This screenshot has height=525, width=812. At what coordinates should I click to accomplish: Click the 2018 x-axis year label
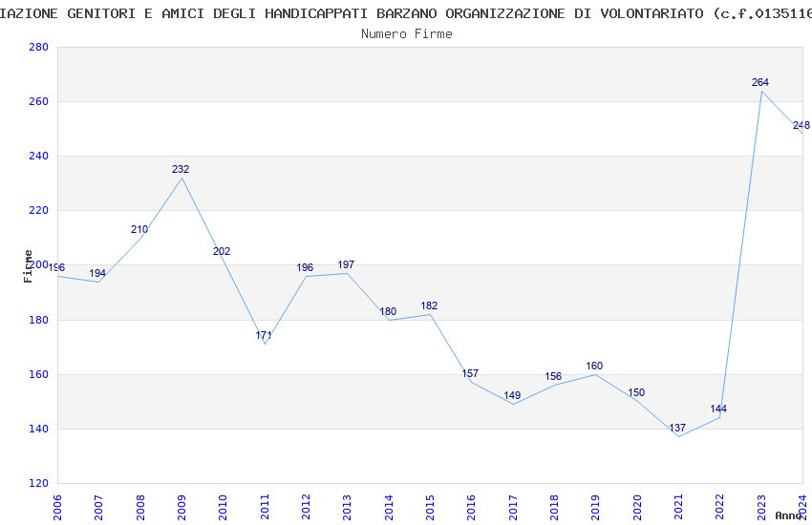[554, 508]
